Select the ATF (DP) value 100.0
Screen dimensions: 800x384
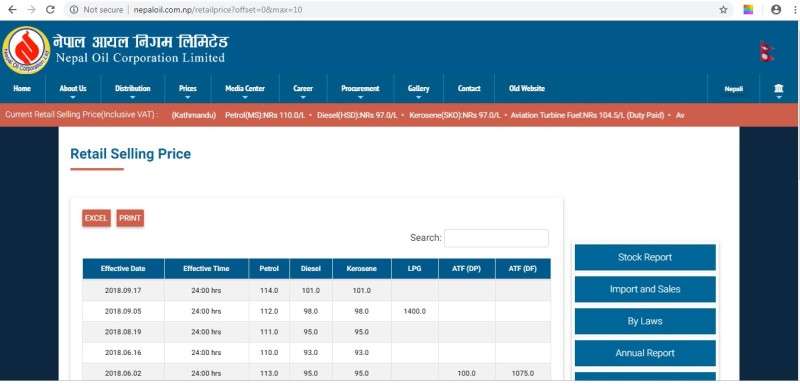coord(466,373)
